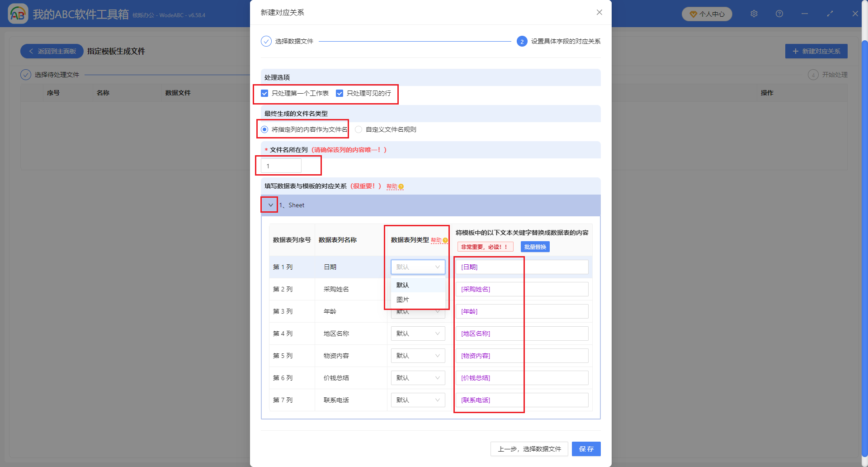Choose 图片 in the open column type dropdown
This screenshot has width=868, height=467.
point(403,299)
